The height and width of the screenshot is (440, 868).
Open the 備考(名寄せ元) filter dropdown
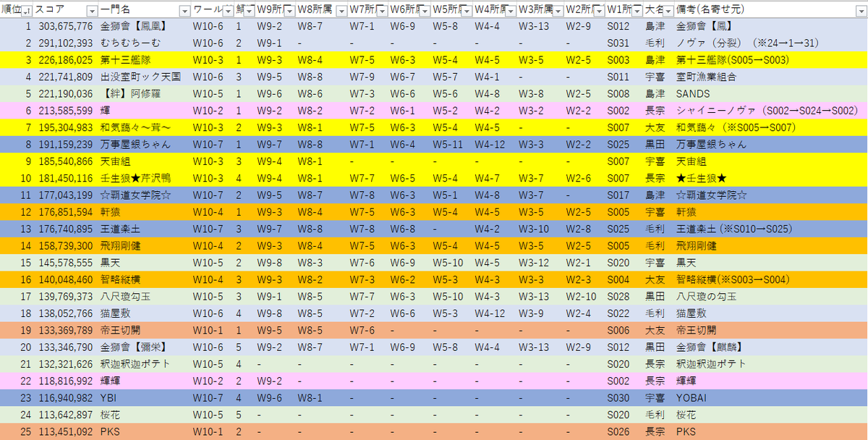[x=860, y=11]
